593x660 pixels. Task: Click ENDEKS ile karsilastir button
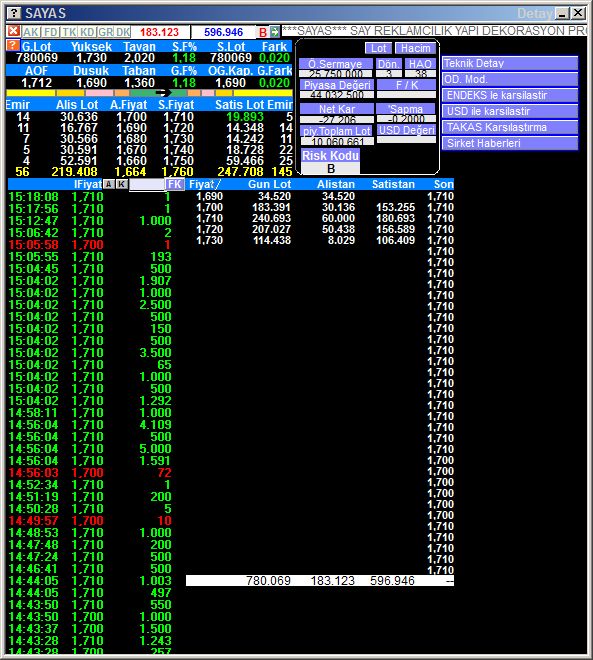tap(510, 96)
